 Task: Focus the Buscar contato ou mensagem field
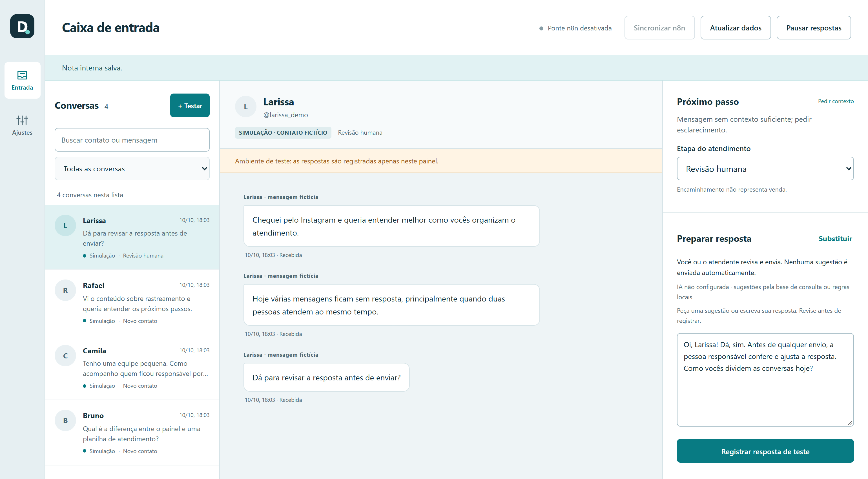132,140
